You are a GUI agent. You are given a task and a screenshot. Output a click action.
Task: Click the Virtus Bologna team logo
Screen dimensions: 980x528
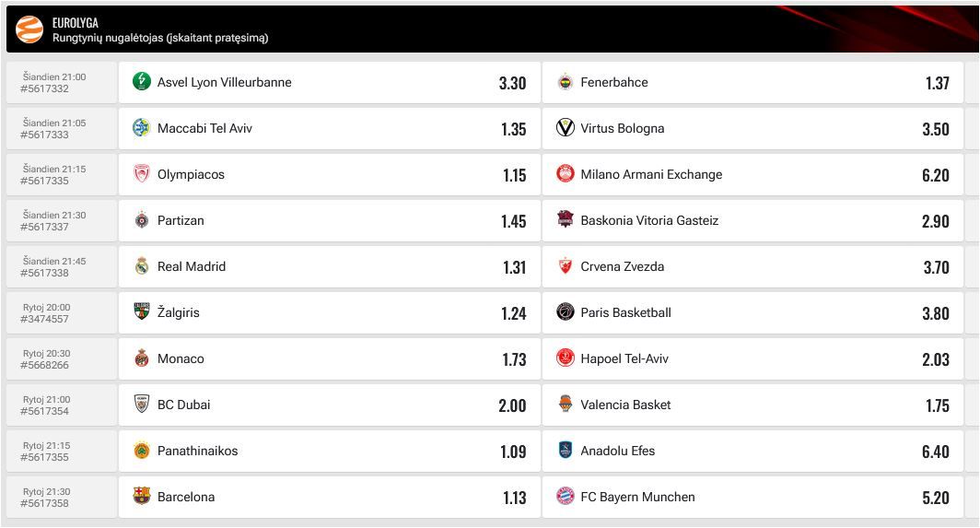point(566,128)
